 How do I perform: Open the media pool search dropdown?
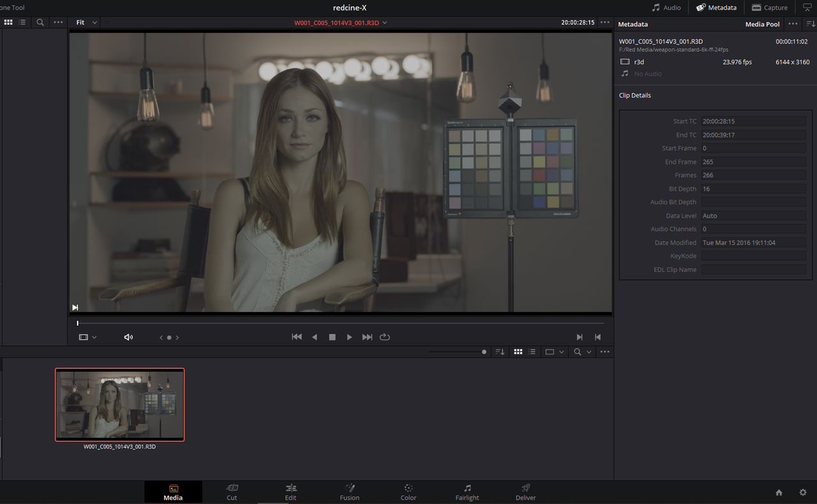(583, 352)
